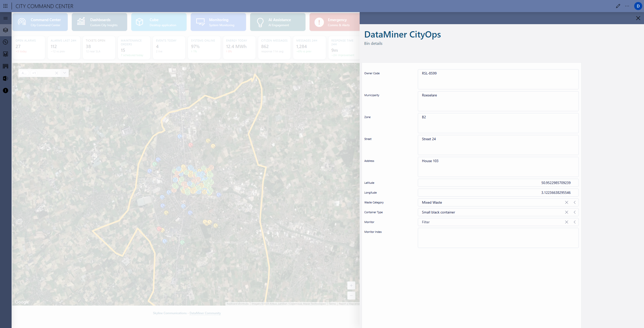This screenshot has width=644, height=328.
Task: Click the pencil edit icon in header
Action: coord(618,6)
